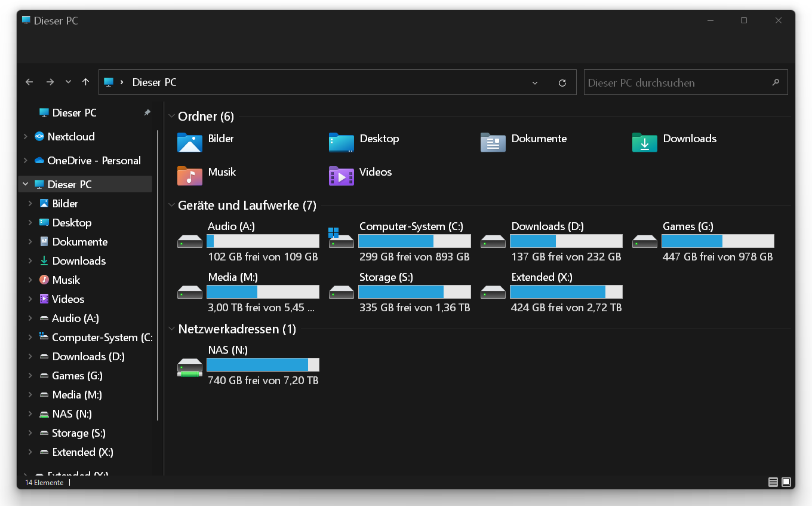Click the navigation pane scrollbar
Viewport: 812px width, 506px height.
click(x=158, y=275)
